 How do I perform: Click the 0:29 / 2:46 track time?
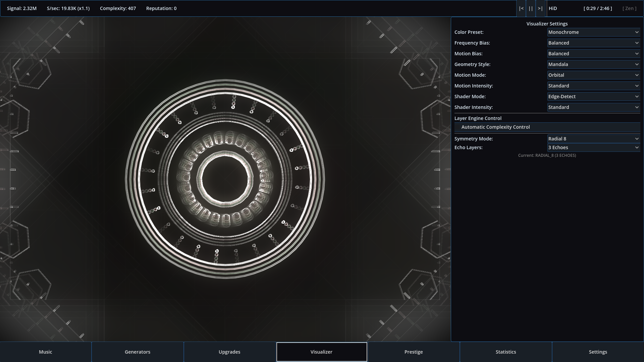[598, 8]
